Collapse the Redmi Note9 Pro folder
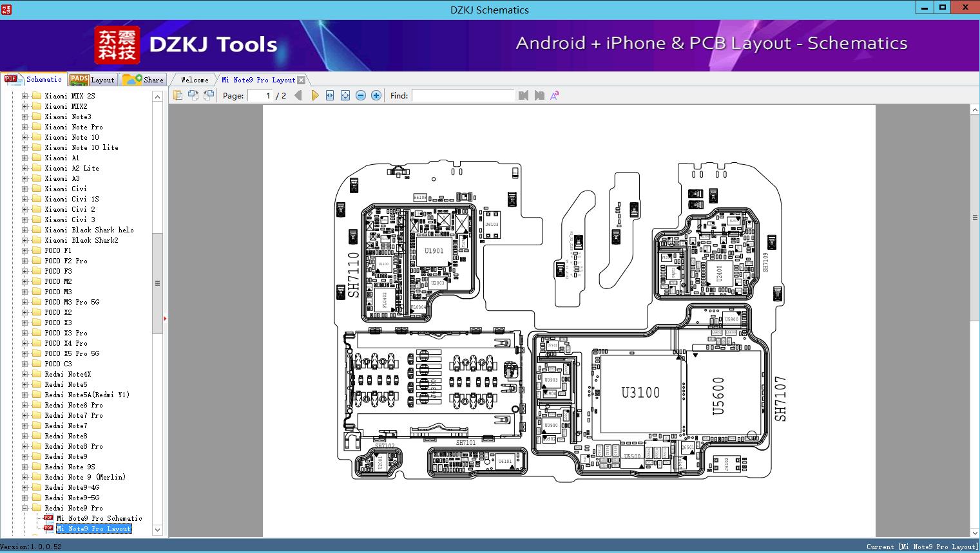980x553 pixels. click(x=25, y=508)
